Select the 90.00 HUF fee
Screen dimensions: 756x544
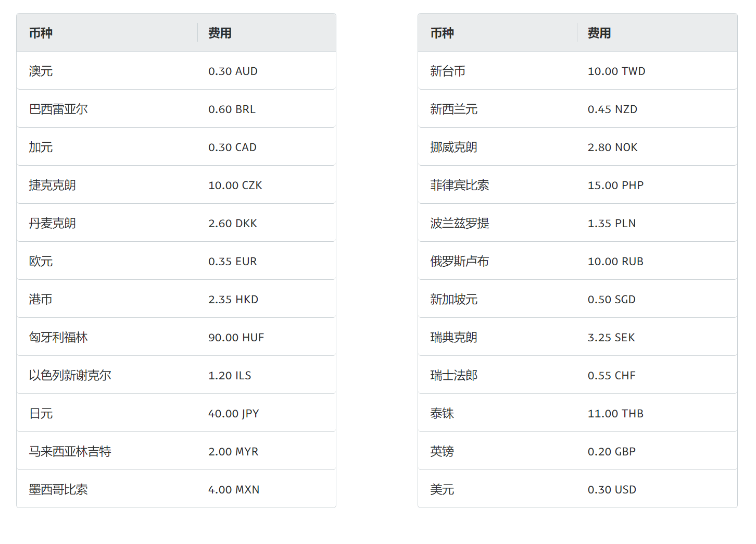click(x=236, y=337)
